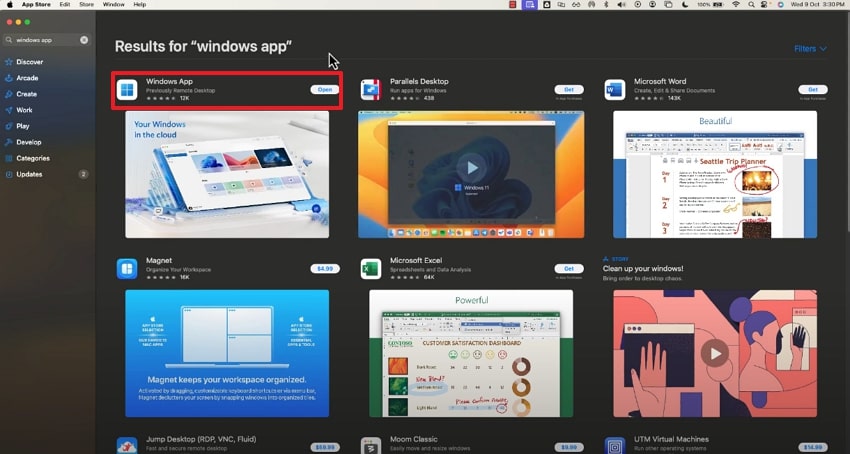The image size is (850, 454).
Task: Click the Moom Classic app icon
Action: click(x=371, y=446)
